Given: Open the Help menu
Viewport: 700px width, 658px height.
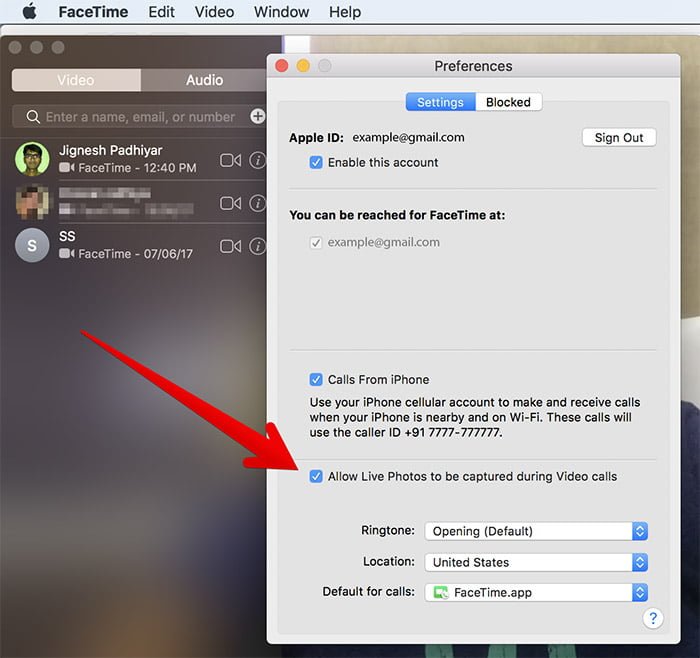Looking at the screenshot, I should tap(345, 12).
